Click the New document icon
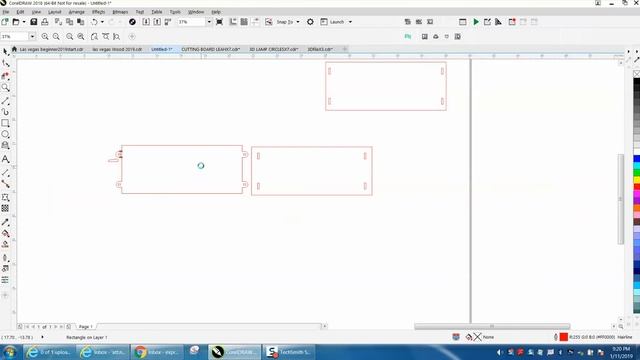This screenshot has width=640, height=360. click(5, 22)
